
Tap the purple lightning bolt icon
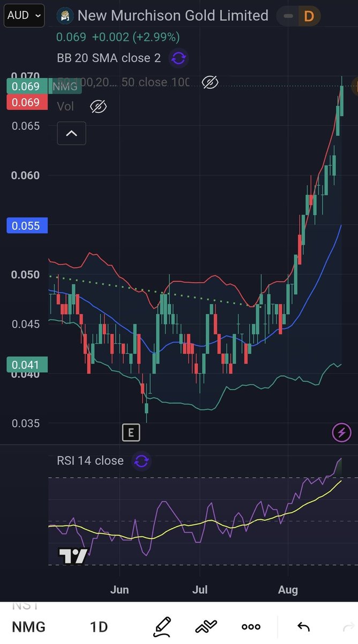342,432
